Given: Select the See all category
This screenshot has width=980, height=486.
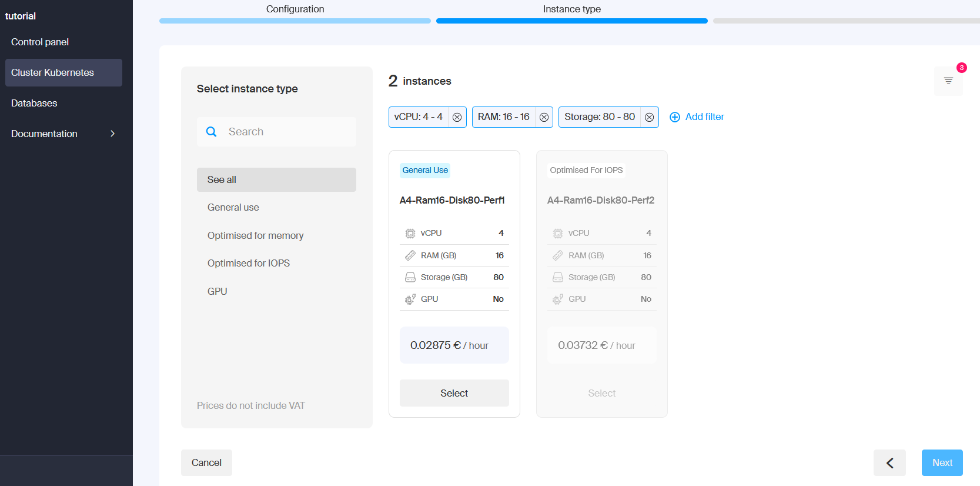Looking at the screenshot, I should click(276, 179).
